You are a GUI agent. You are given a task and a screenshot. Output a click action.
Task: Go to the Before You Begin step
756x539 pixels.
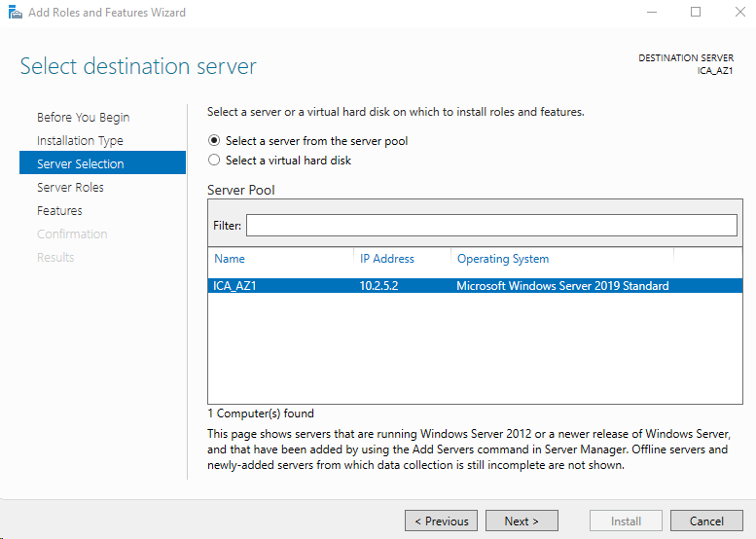84,117
